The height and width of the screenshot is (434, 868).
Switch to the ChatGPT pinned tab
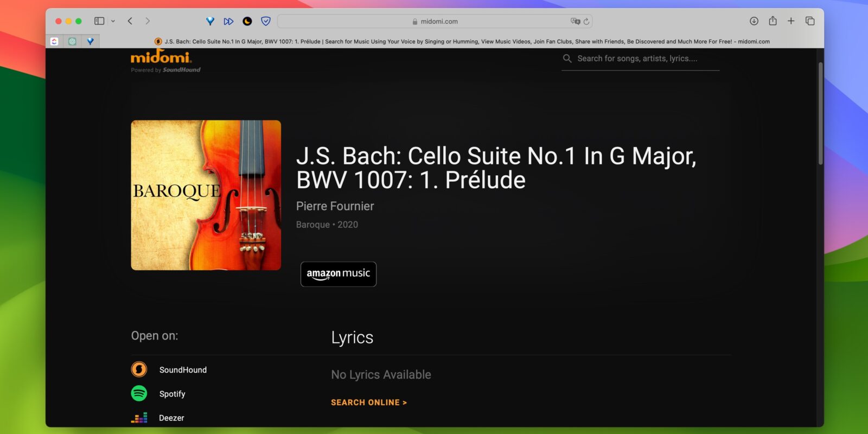tap(72, 41)
